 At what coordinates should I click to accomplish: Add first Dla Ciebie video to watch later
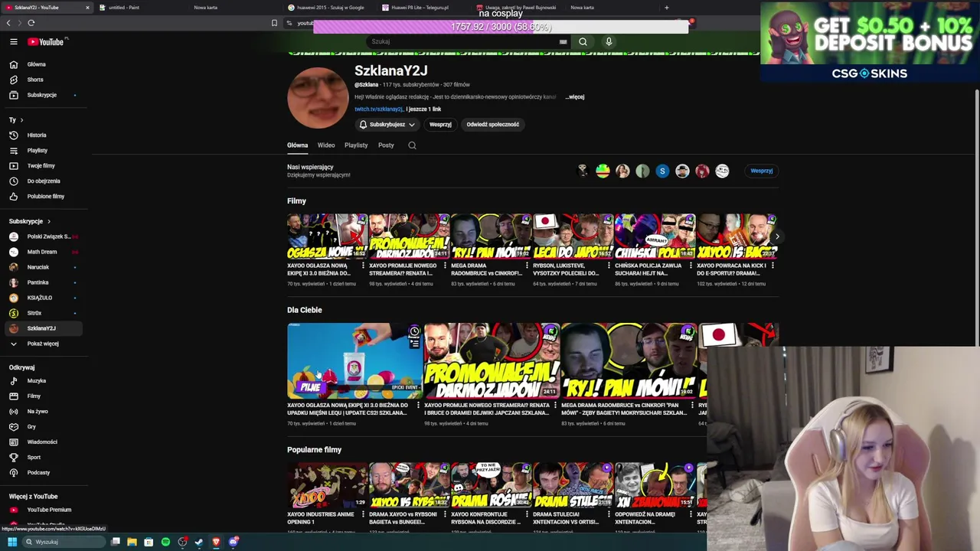click(414, 331)
